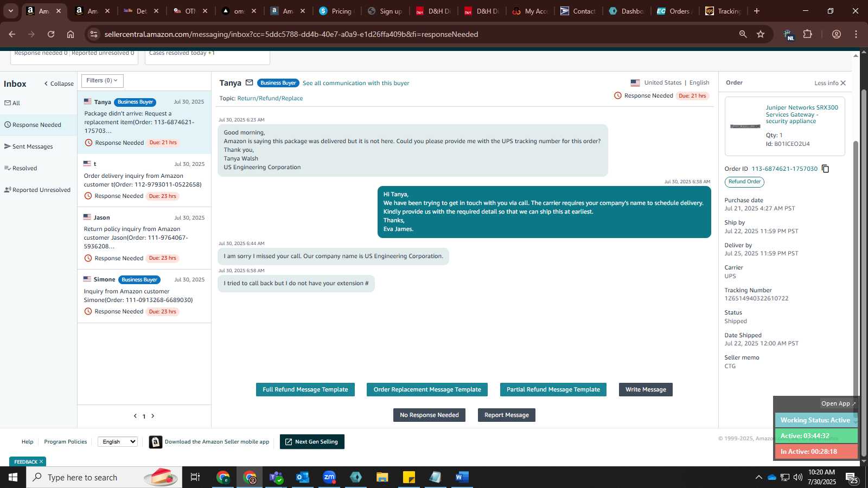Screen dimensions: 868x488
Task: Switch to the Dashboard browser tab
Action: (626, 11)
